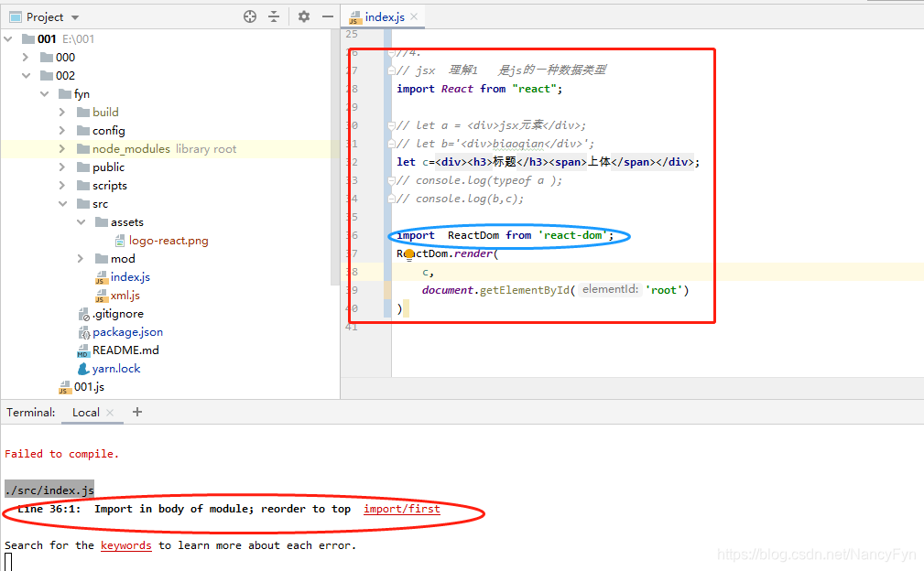This screenshot has width=924, height=571.
Task: Toggle fold marker on line 27 comment
Action: tap(391, 70)
